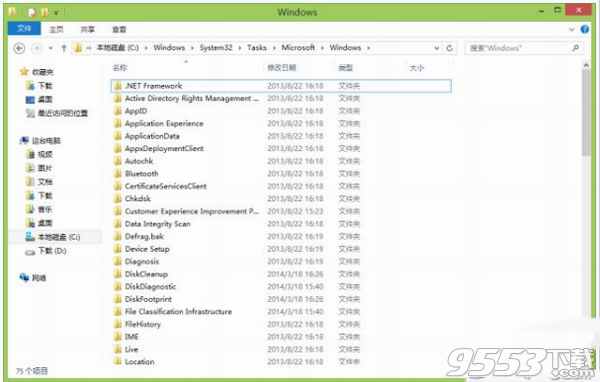Go up one folder level
600x382 pixels.
(x=64, y=48)
